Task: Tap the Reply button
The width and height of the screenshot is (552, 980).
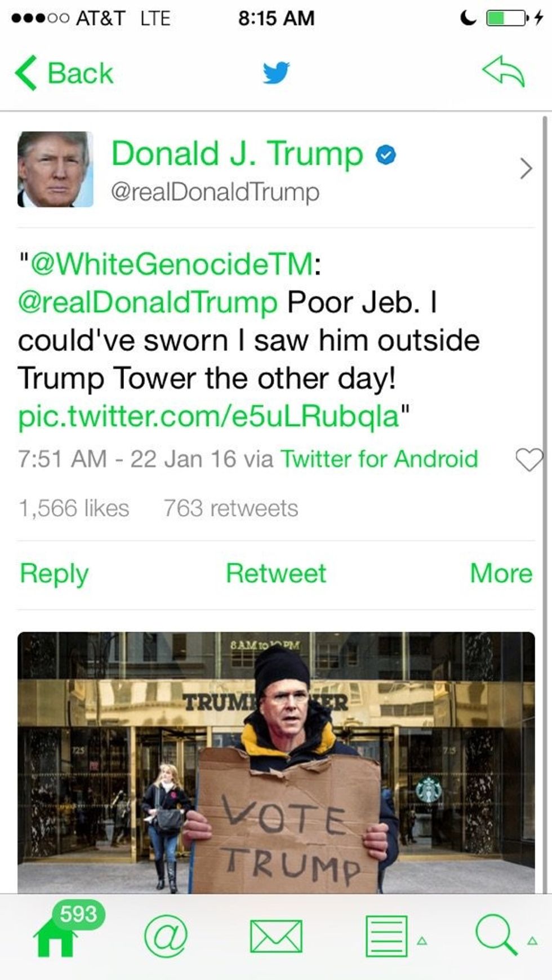Action: click(x=54, y=574)
